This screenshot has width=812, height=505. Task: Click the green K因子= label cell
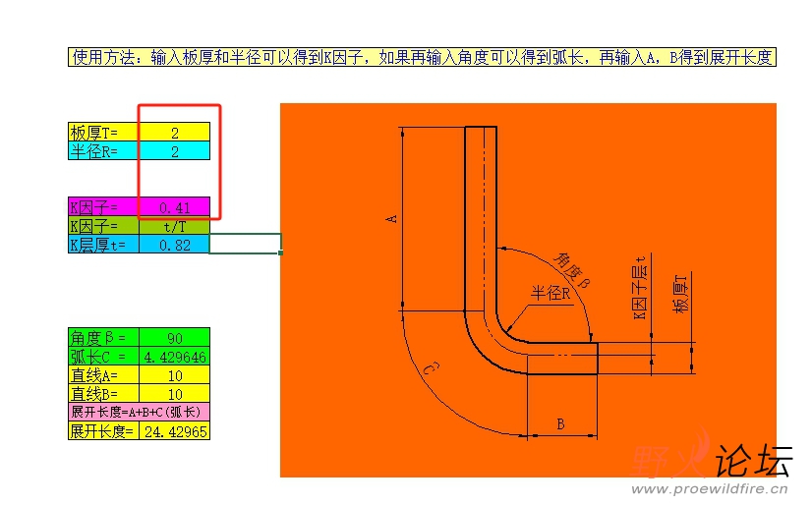coord(103,226)
